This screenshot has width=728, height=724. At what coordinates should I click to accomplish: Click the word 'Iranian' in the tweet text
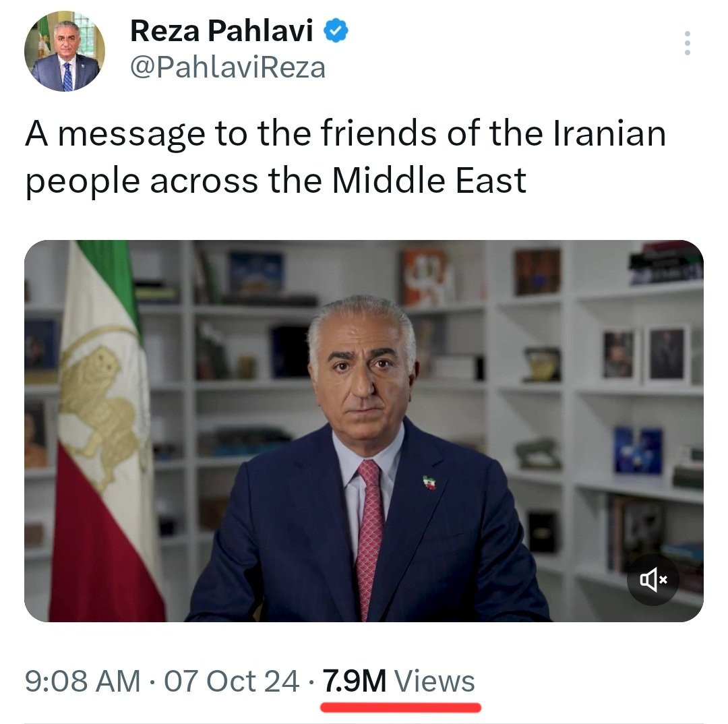coord(609,133)
